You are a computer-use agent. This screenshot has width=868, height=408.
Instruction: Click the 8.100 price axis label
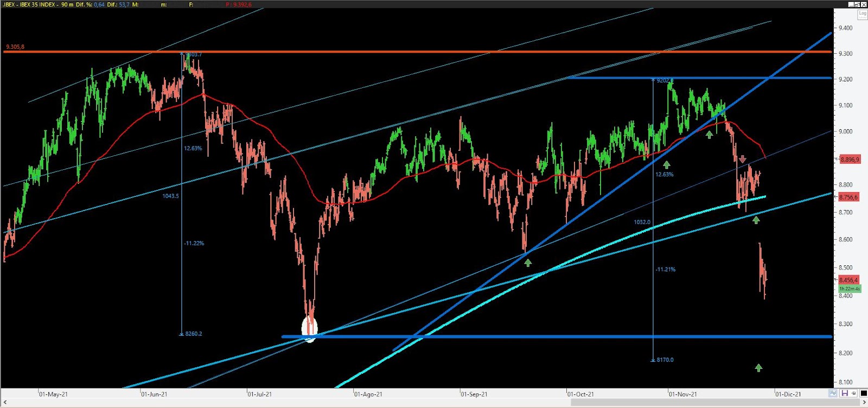(845, 382)
